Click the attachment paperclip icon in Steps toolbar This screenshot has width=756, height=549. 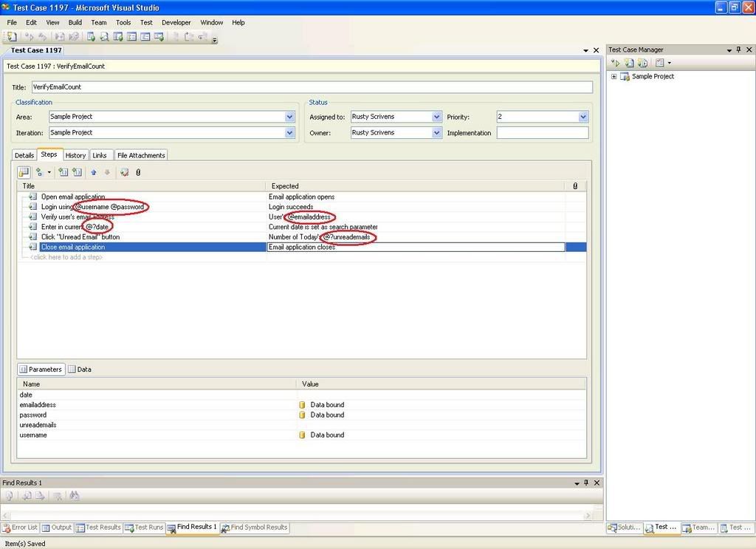pos(138,172)
